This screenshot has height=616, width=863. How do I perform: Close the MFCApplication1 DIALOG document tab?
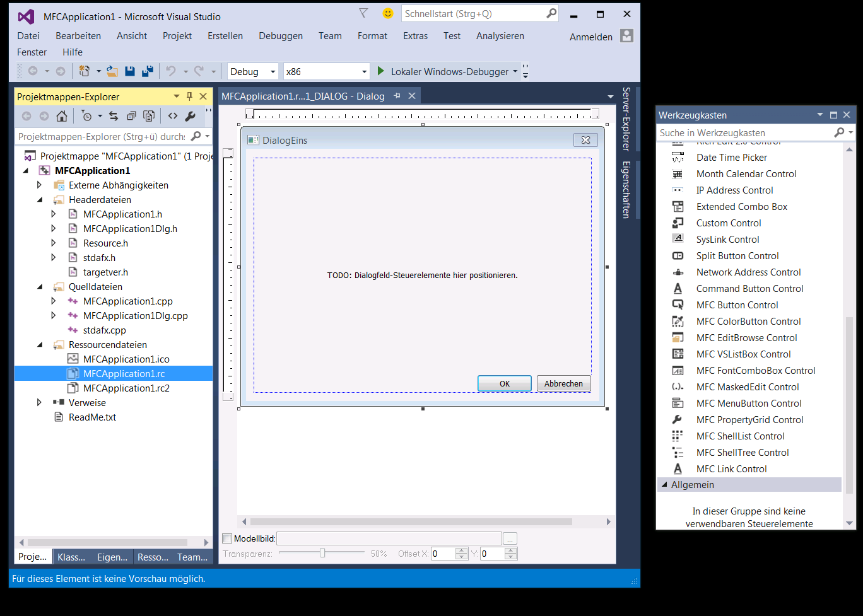(x=412, y=96)
